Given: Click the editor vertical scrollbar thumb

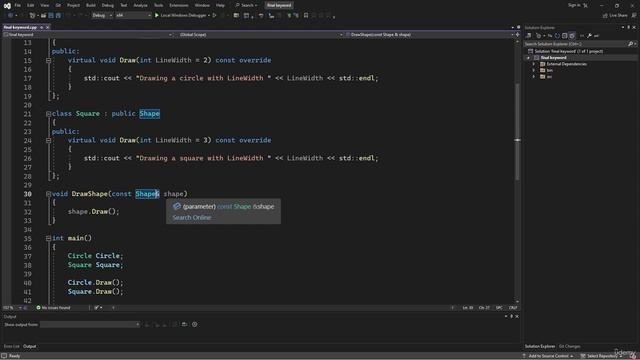Looking at the screenshot, I should click(518, 131).
